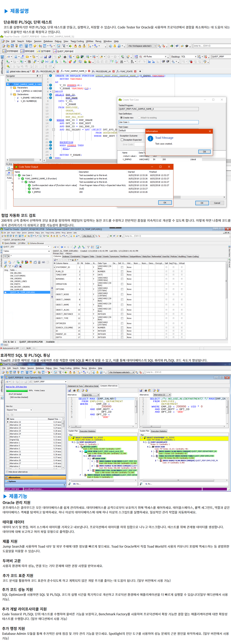Collapse the Declarations node in Navigator
This screenshot has height=644, width=231.
coord(11,95)
